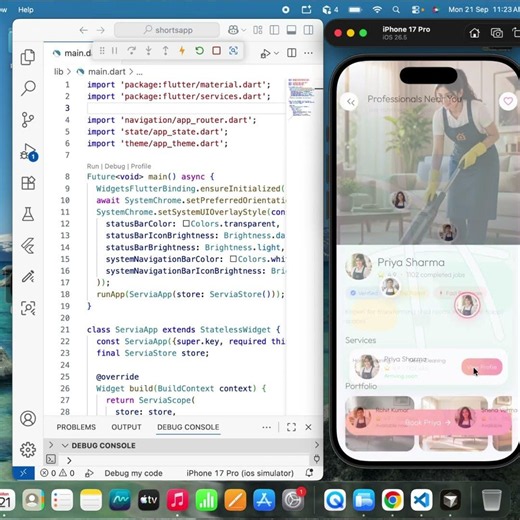The height and width of the screenshot is (520, 520).
Task: Open the Accounts menu in activity bar
Action: click(28, 418)
